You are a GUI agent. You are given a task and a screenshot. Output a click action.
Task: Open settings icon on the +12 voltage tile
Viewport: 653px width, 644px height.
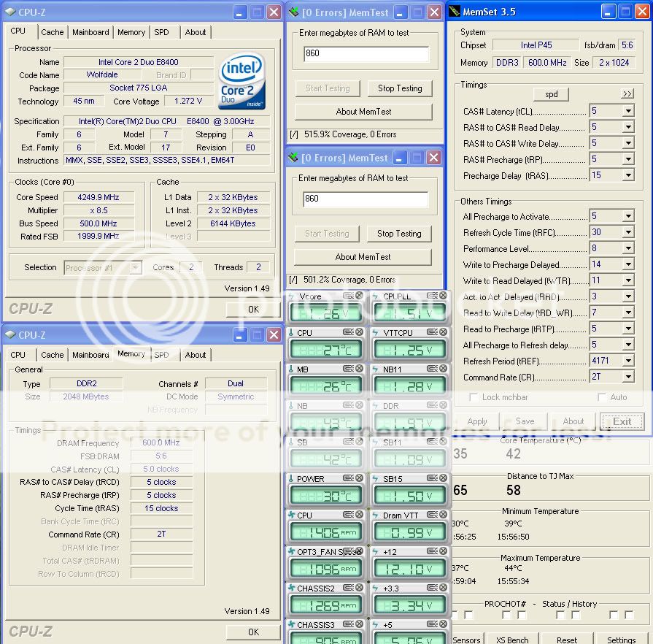(x=432, y=551)
